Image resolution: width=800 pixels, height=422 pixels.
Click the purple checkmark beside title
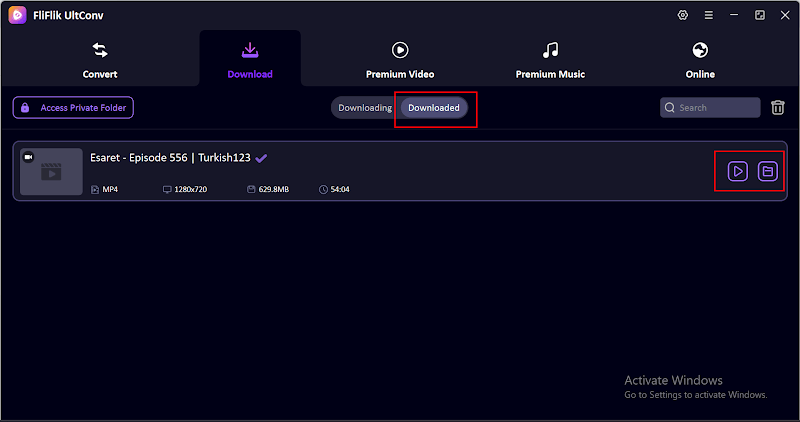(261, 158)
